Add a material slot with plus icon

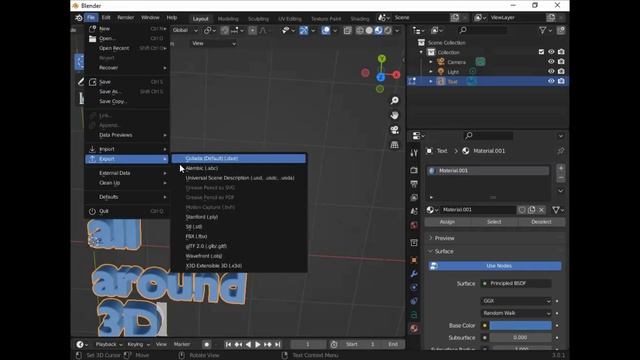click(560, 168)
